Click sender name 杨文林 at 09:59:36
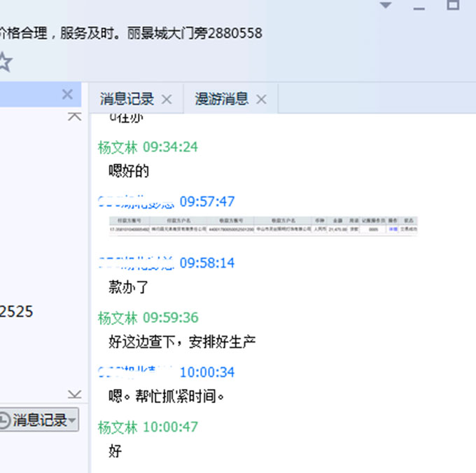Image resolution: width=476 pixels, height=473 pixels. [118, 318]
